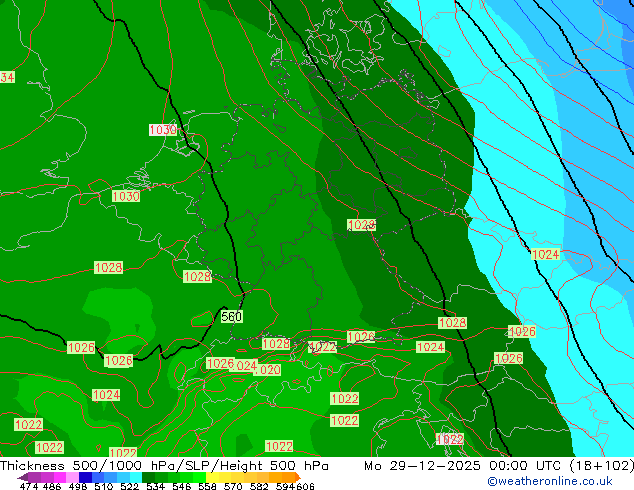
Task: Click the 498 legend value
Action: [x=78, y=486]
